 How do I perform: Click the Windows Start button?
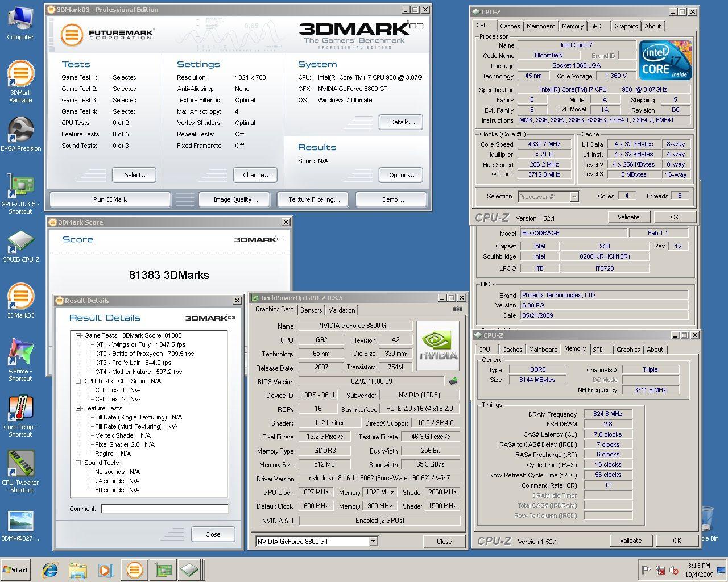point(16,569)
